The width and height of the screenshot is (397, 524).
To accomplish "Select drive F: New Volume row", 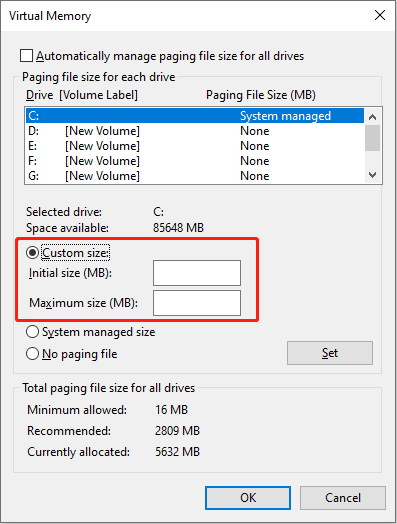I will point(195,161).
